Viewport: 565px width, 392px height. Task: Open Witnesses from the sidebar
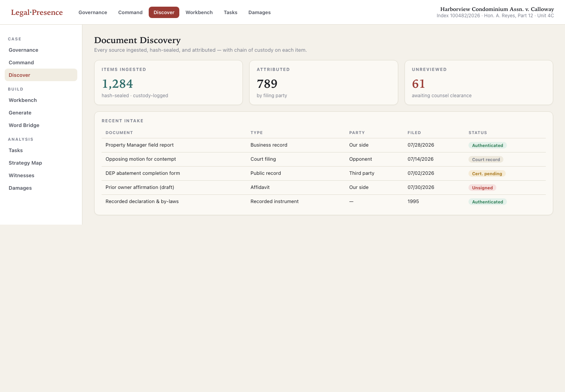coord(41,175)
